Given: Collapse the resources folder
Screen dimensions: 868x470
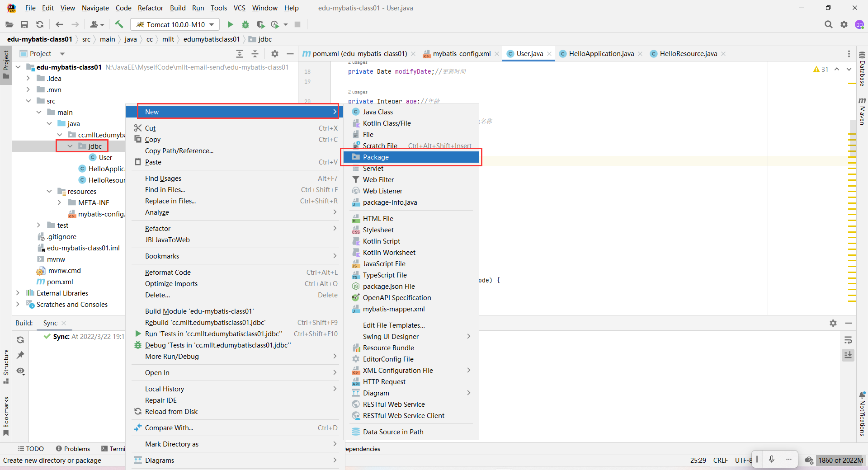Looking at the screenshot, I should (49, 191).
